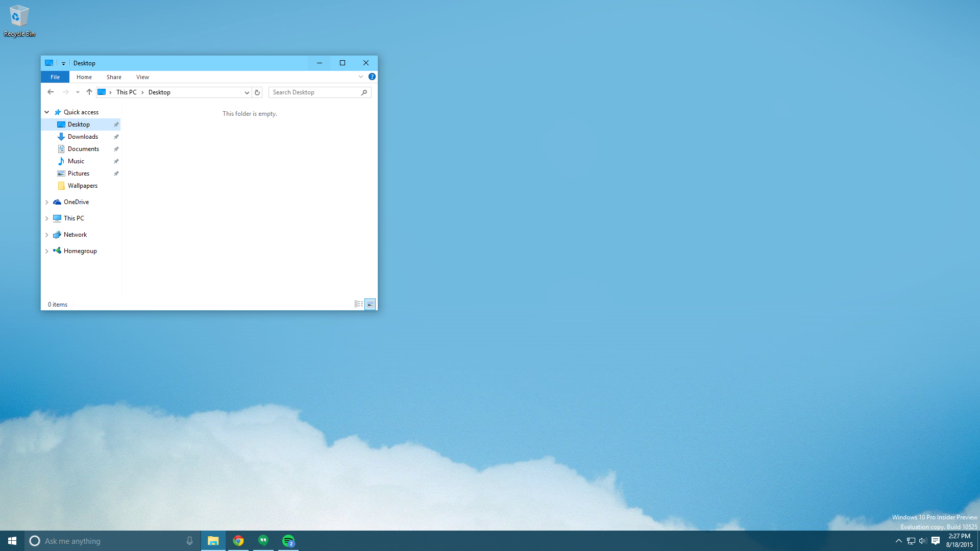
Task: Switch to Details view layout
Action: click(359, 304)
